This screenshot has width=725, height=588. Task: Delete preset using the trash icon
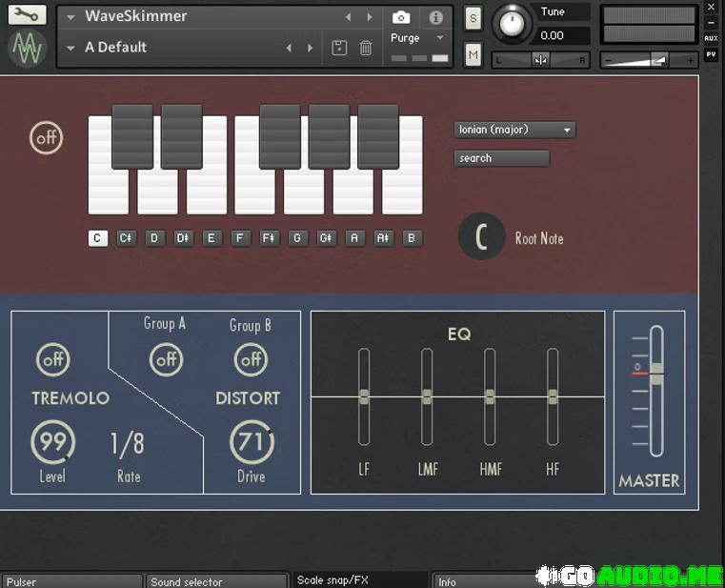[x=366, y=48]
